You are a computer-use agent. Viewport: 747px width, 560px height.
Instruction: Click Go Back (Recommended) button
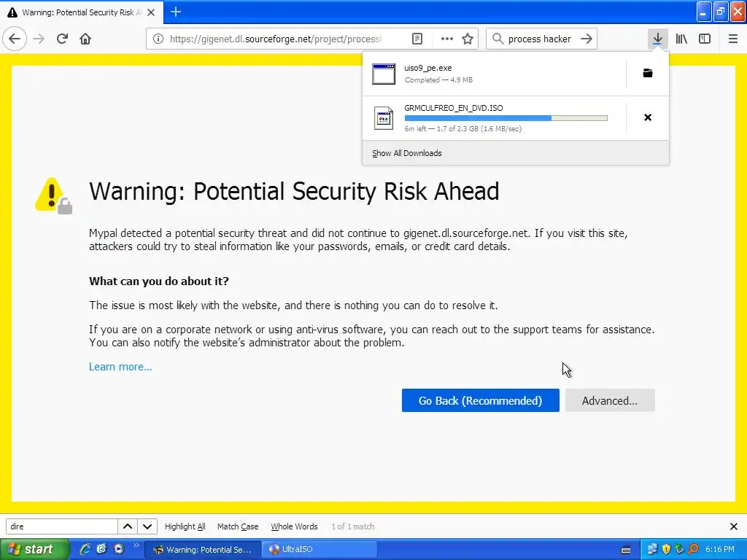(x=480, y=400)
